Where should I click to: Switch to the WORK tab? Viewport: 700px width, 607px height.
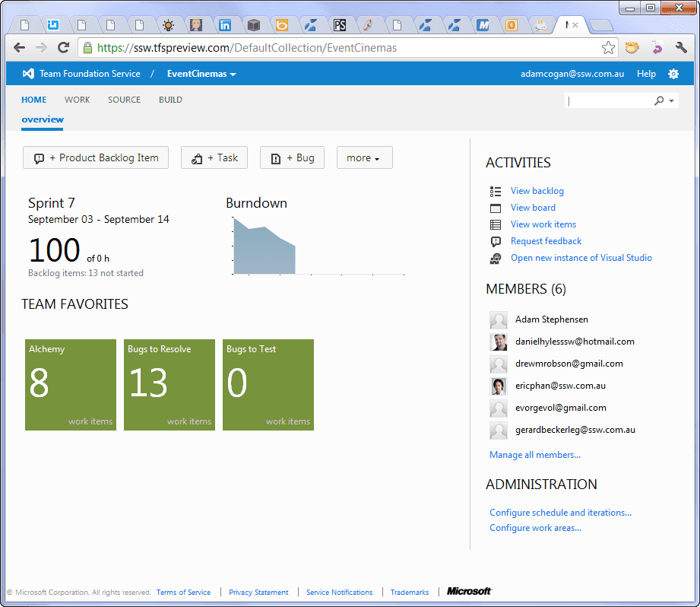77,100
